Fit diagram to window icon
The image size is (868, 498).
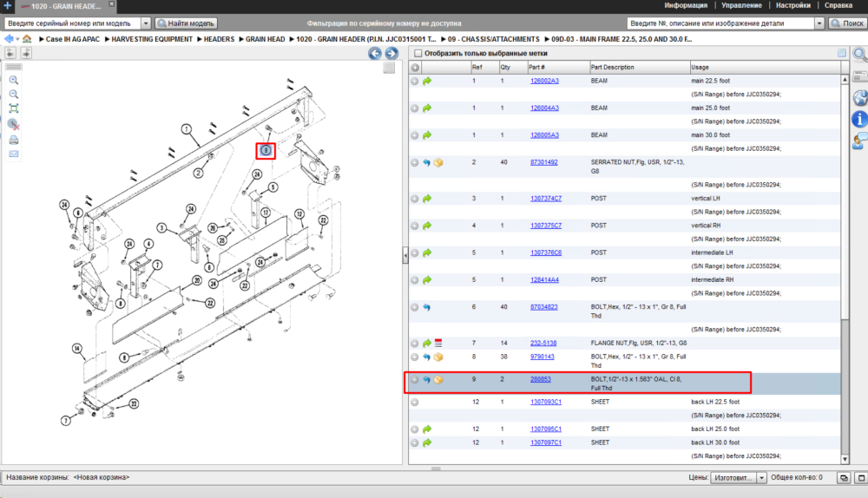(x=14, y=108)
